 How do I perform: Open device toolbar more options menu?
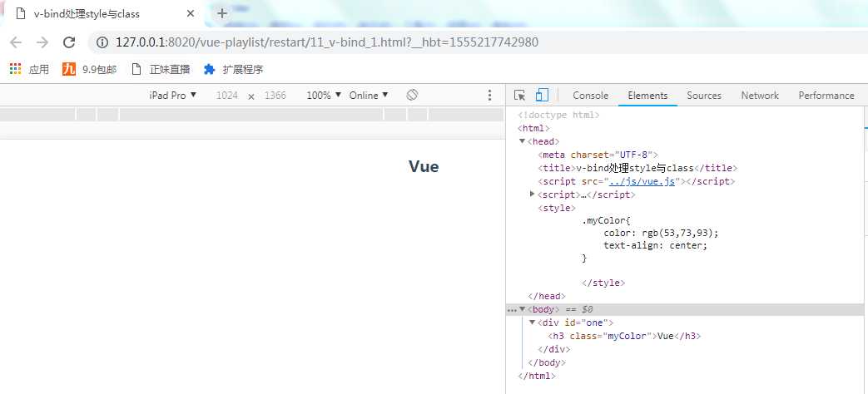[489, 95]
